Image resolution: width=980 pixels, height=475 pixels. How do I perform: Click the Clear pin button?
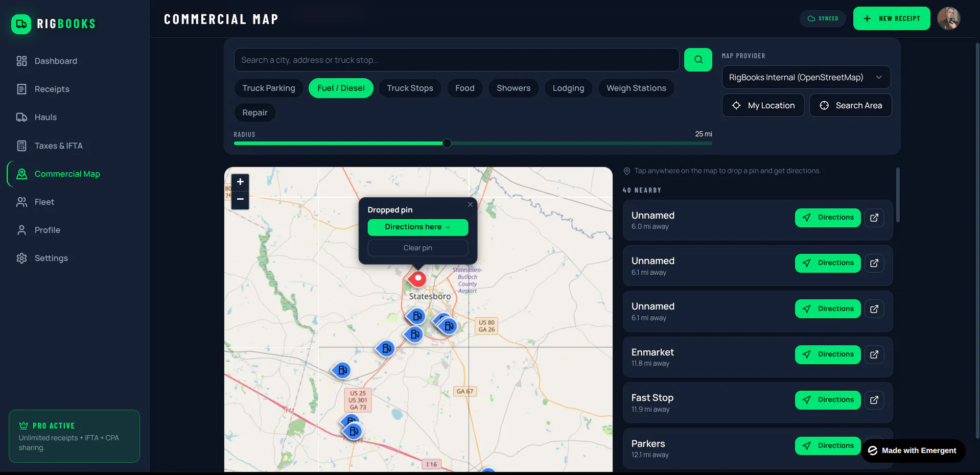pyautogui.click(x=418, y=248)
